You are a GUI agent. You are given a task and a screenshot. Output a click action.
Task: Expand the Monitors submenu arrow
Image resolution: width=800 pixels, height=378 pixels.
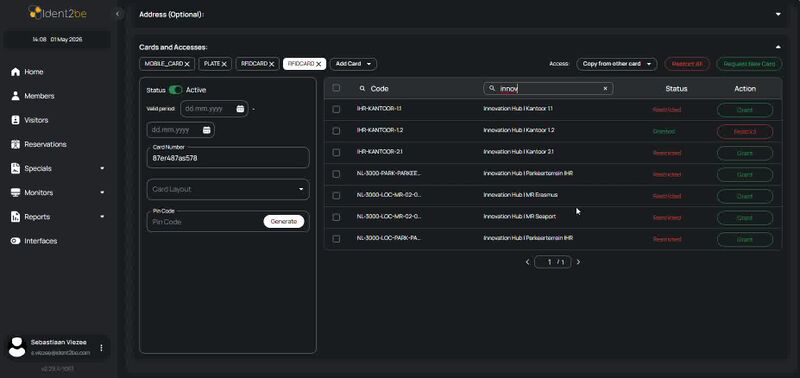pos(102,193)
